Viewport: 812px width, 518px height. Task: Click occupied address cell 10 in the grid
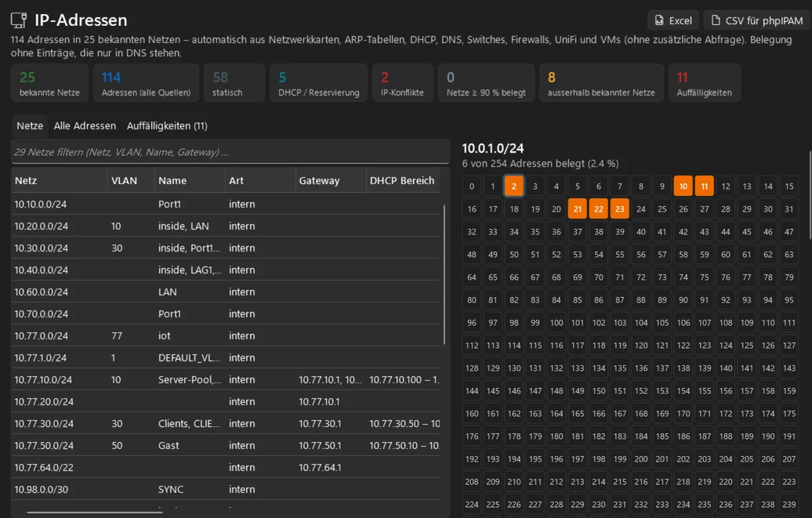pos(683,186)
